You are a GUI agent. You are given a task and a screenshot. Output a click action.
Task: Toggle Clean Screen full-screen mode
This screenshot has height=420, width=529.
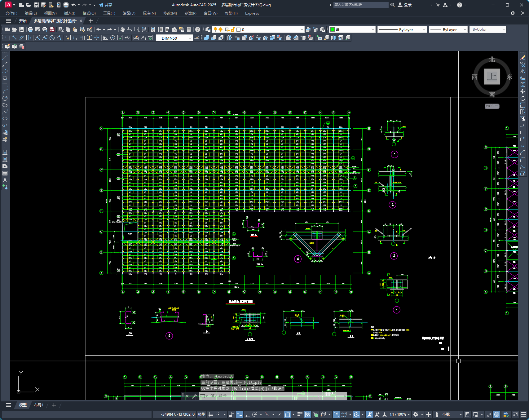tap(515, 414)
